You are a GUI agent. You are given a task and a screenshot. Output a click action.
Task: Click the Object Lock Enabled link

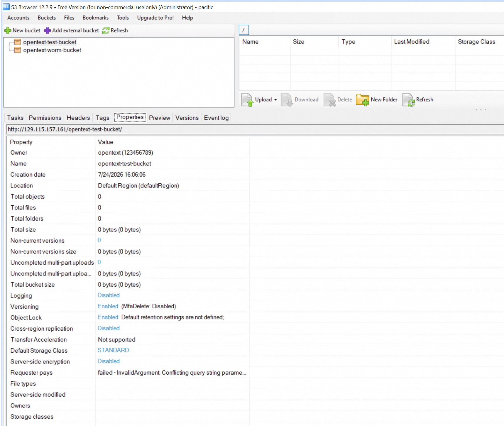(x=108, y=317)
